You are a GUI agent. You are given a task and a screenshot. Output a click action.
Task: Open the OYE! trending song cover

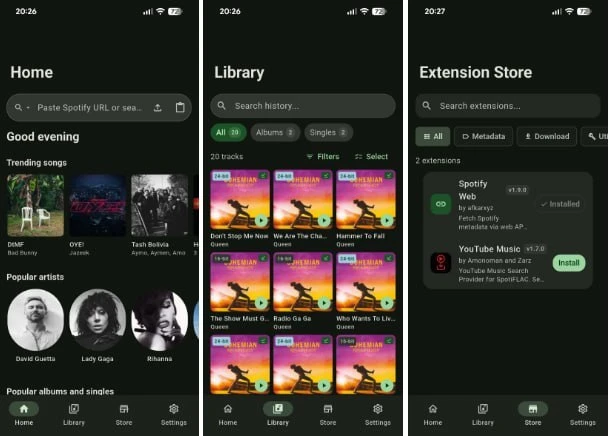pos(97,205)
